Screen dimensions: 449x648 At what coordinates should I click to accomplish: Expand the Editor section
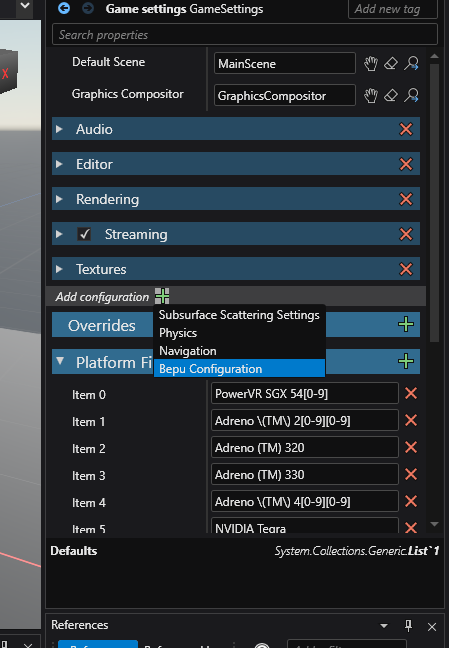(59, 164)
